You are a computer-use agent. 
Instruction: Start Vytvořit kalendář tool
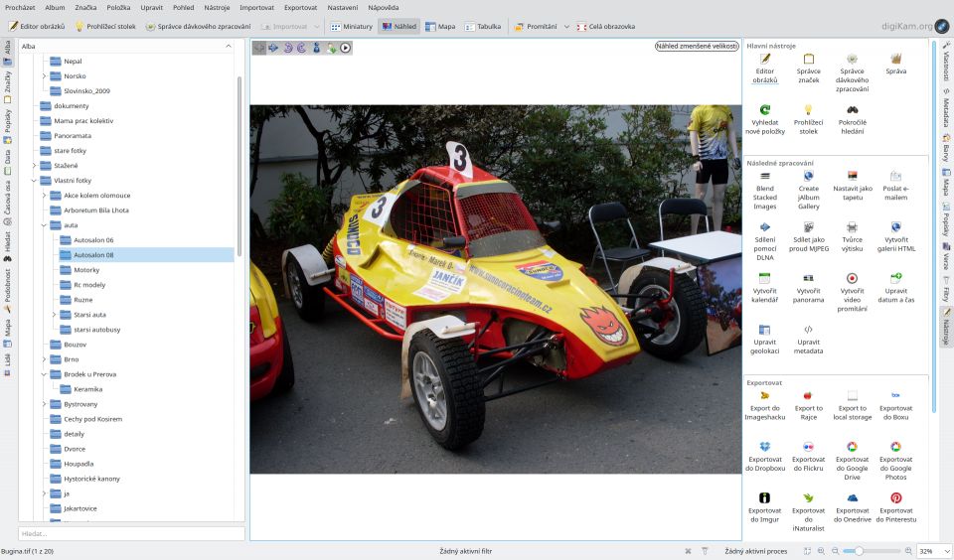coord(765,288)
